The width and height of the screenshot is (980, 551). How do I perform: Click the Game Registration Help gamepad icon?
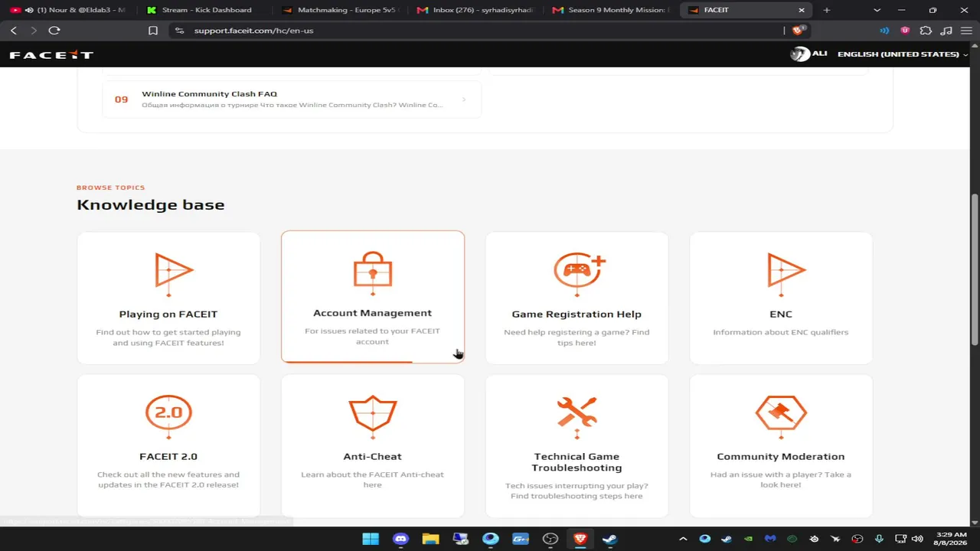[x=579, y=275]
